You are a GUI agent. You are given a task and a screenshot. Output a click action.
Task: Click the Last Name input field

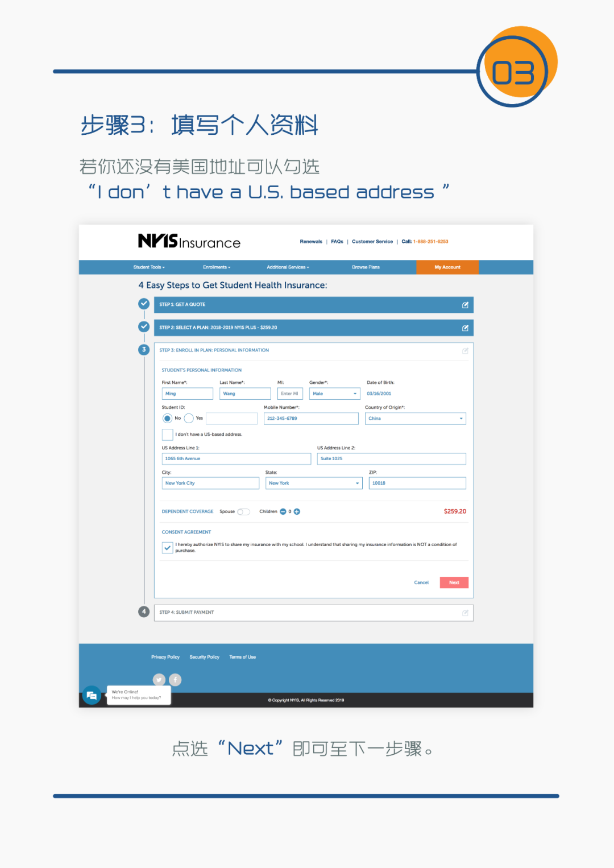pos(246,394)
